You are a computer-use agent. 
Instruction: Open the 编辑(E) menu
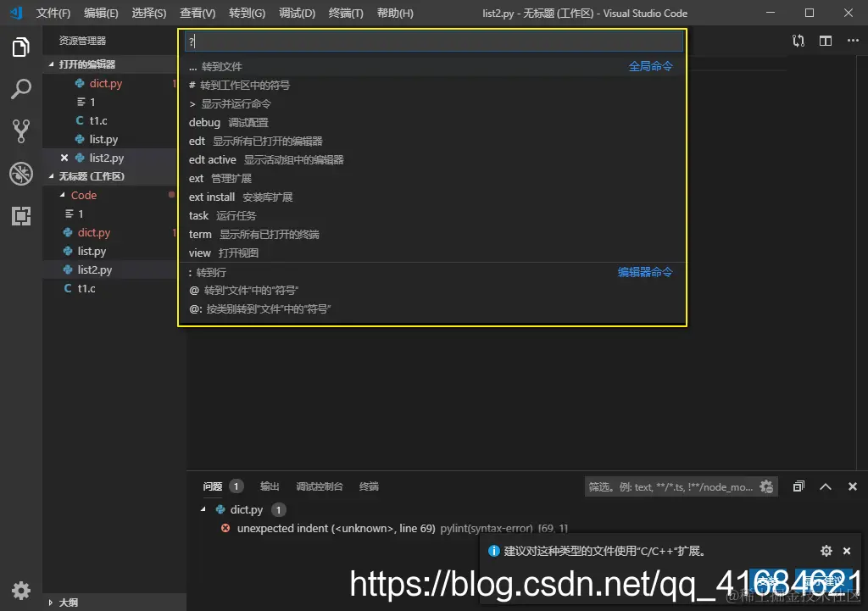pos(101,14)
